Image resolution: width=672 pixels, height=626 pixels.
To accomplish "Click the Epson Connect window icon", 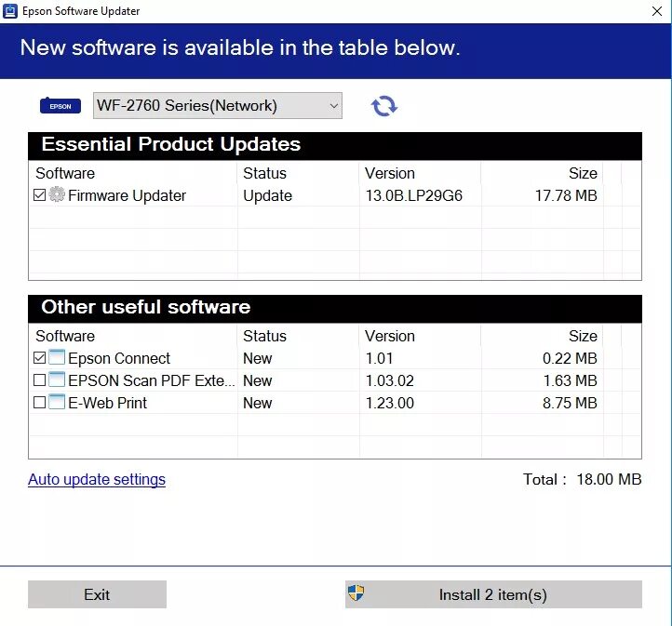I will point(57,356).
